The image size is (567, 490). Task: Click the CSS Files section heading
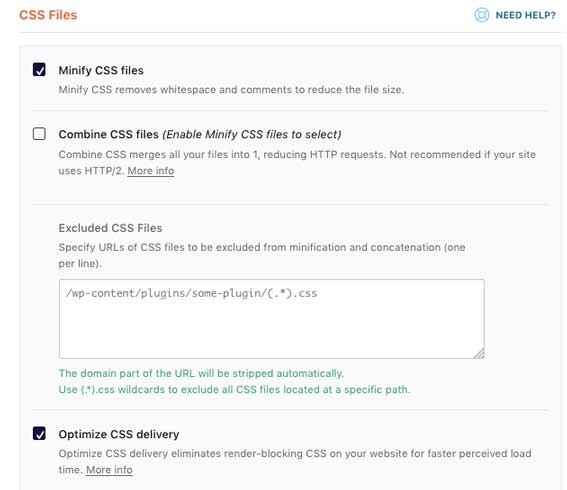pyautogui.click(x=48, y=15)
